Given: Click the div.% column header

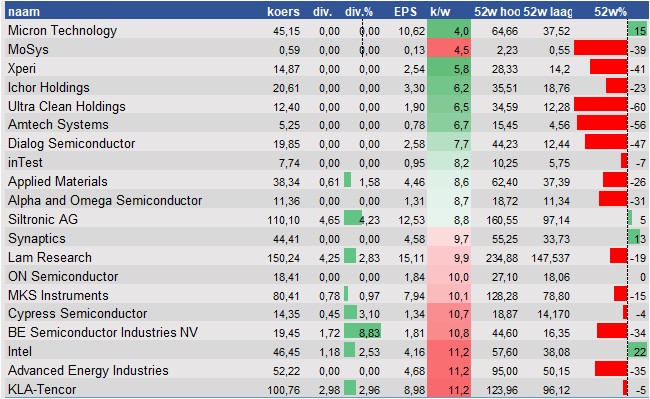Looking at the screenshot, I should [x=359, y=12].
